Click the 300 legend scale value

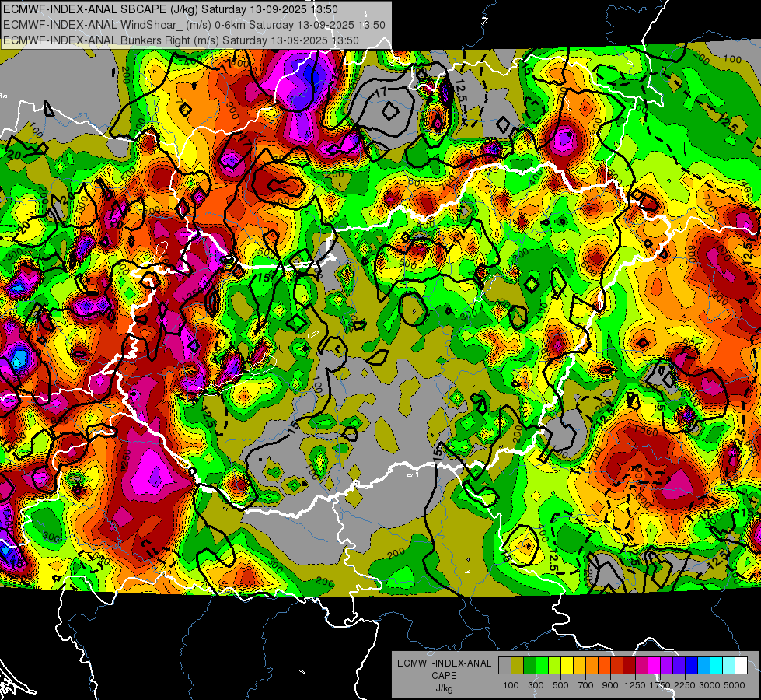point(536,685)
